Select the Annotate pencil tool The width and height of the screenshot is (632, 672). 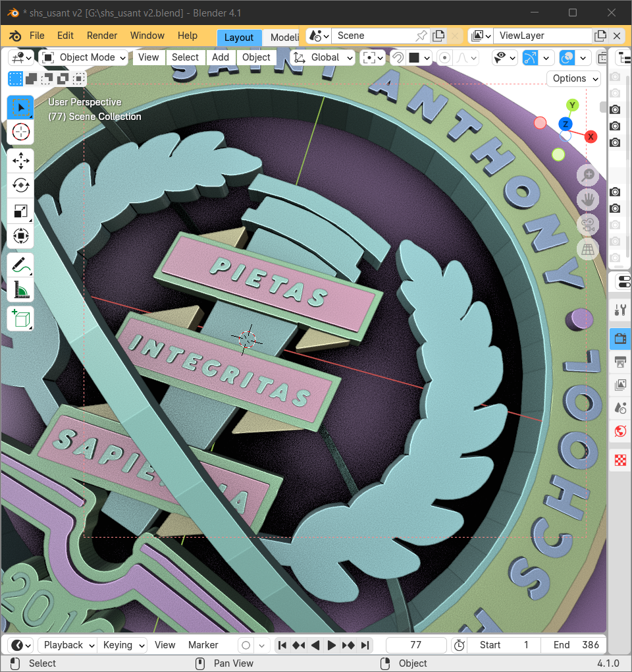(20, 265)
